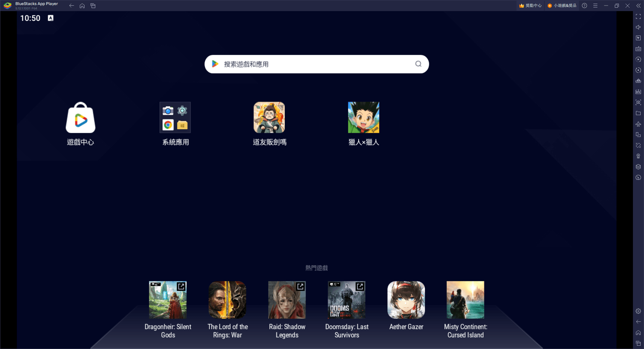The height and width of the screenshot is (349, 644).
Task: Open set location pin icon
Action: 638,156
